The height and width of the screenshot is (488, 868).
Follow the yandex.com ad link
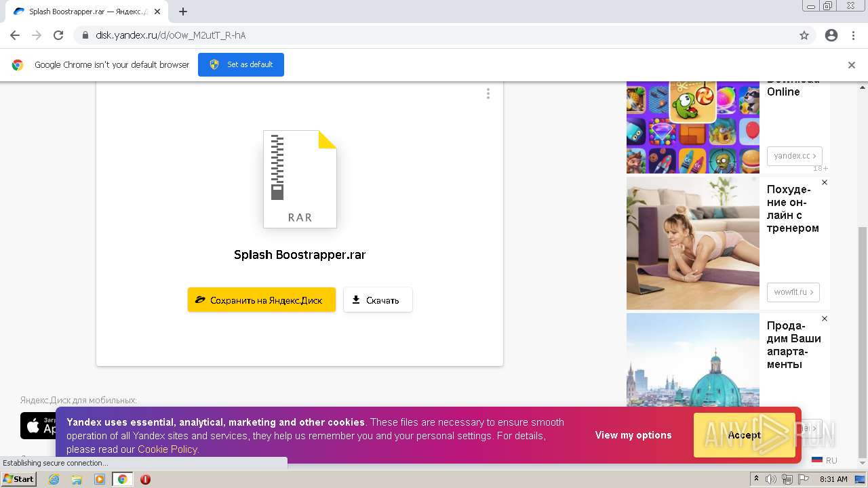794,156
